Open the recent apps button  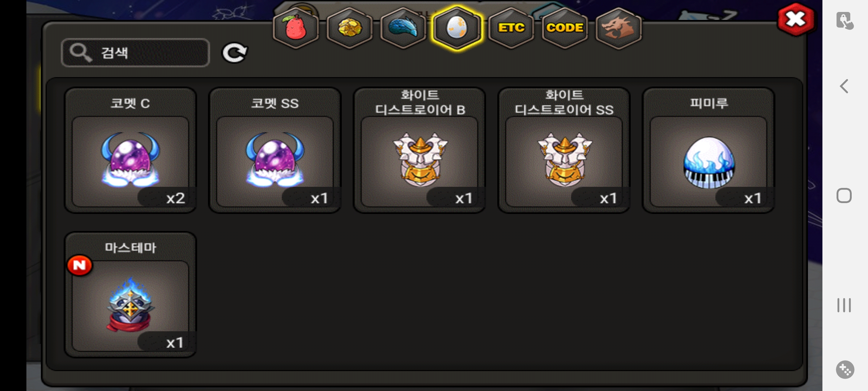pyautogui.click(x=844, y=305)
